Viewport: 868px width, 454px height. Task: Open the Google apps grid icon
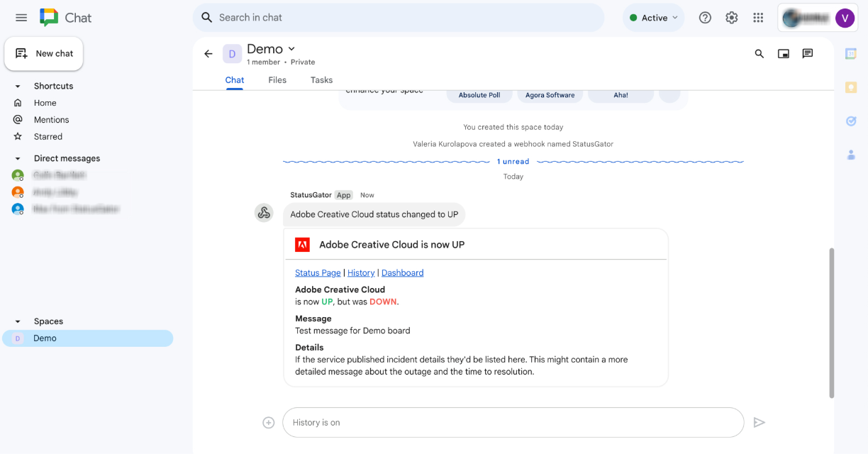[758, 18]
